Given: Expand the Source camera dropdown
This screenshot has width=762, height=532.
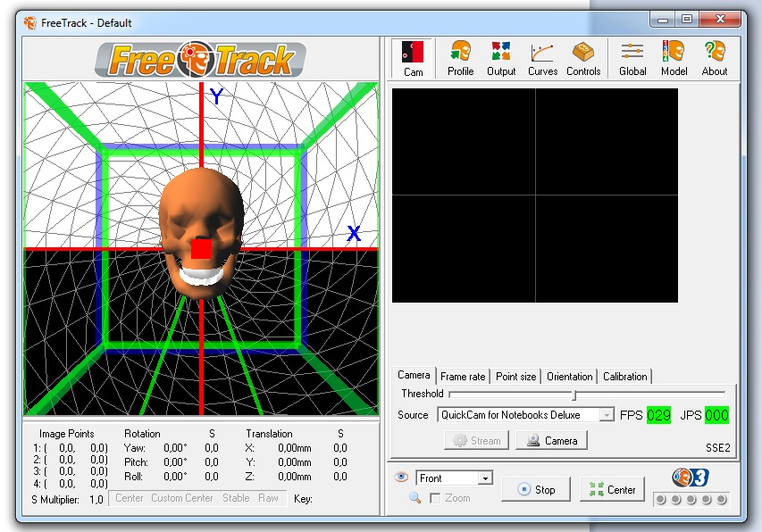Looking at the screenshot, I should tap(606, 415).
